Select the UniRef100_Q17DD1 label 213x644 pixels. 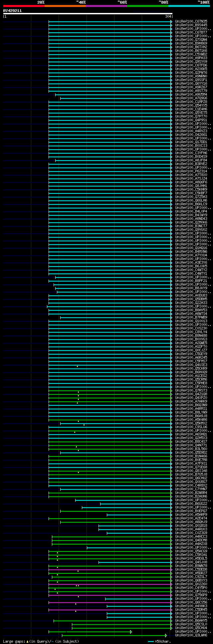pos(191,142)
